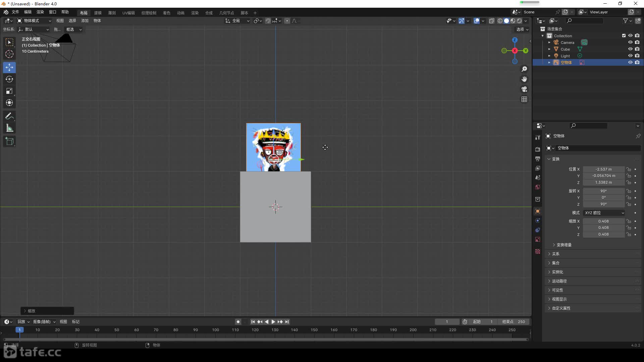
Task: Click current frame number field
Action: coord(447,322)
